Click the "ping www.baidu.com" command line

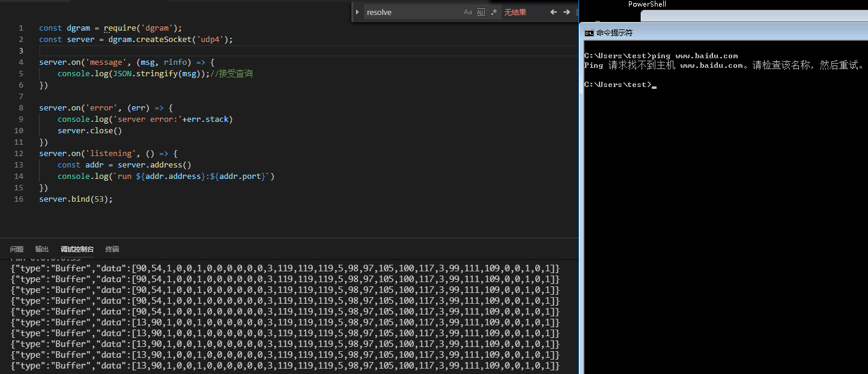(x=661, y=56)
